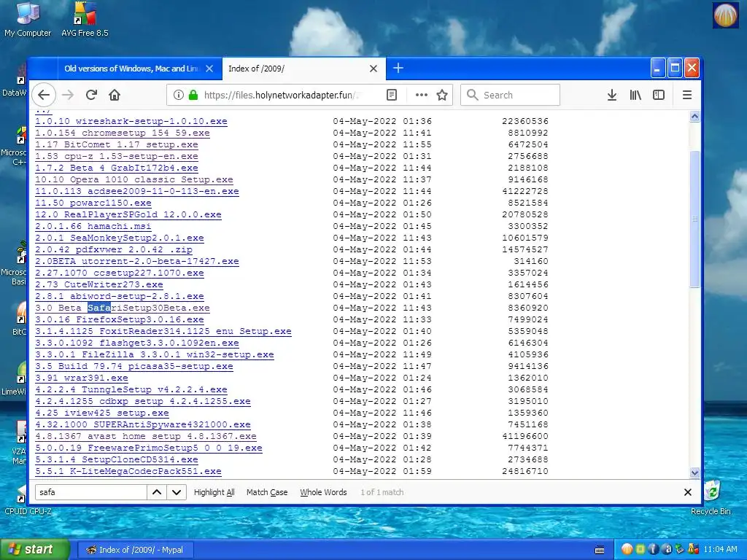Screen dimensions: 747x560
Task: Click picasa35-setup.exe link
Action: 134,366
